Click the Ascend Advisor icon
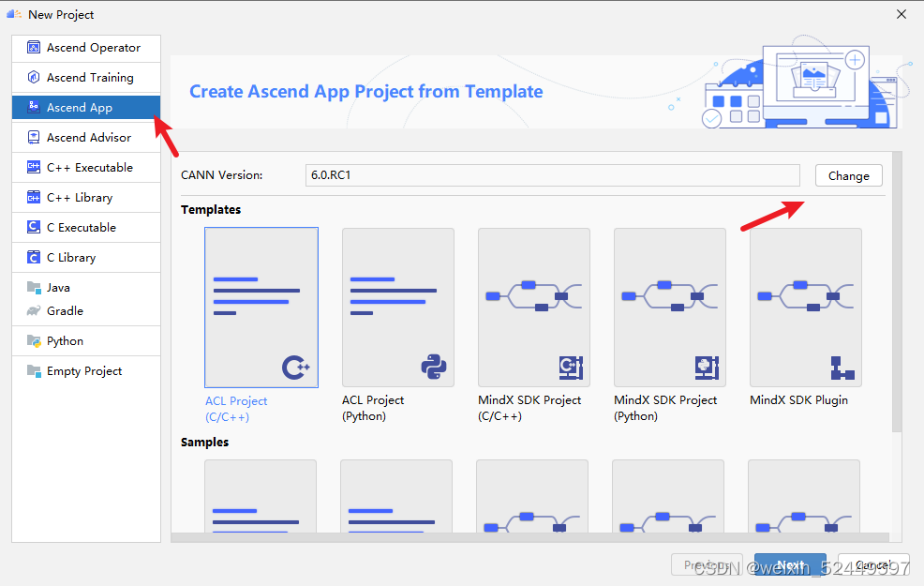Viewport: 924px width, 586px height. click(x=32, y=137)
